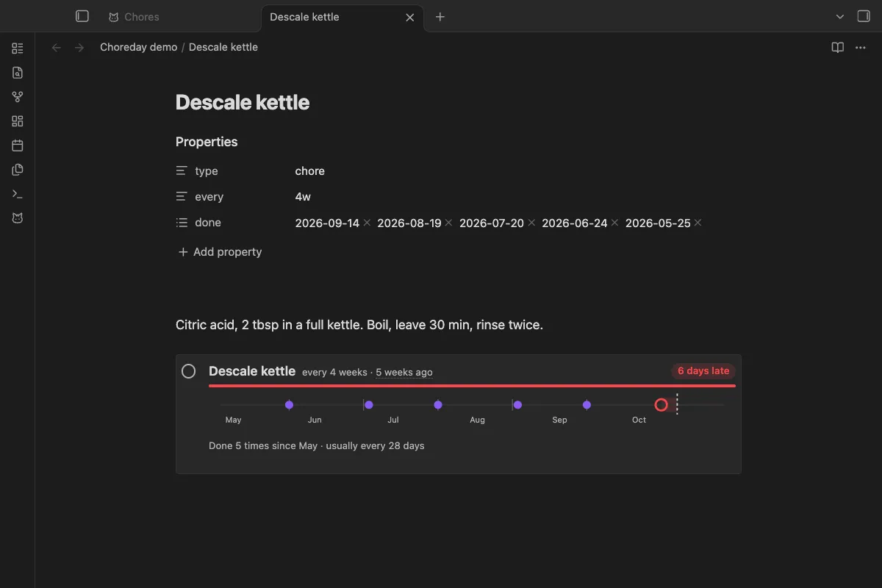Click the 2026-07-20 date value

(x=492, y=223)
